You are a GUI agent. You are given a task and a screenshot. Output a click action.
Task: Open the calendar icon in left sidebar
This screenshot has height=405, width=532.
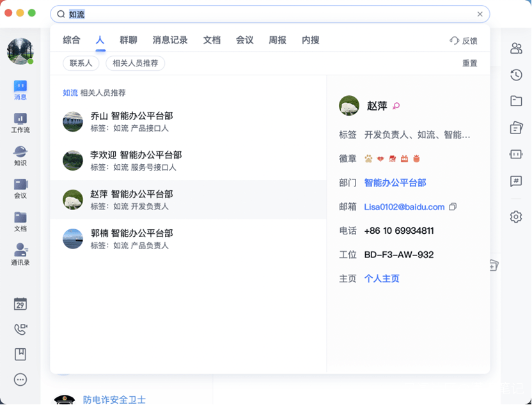click(x=20, y=304)
